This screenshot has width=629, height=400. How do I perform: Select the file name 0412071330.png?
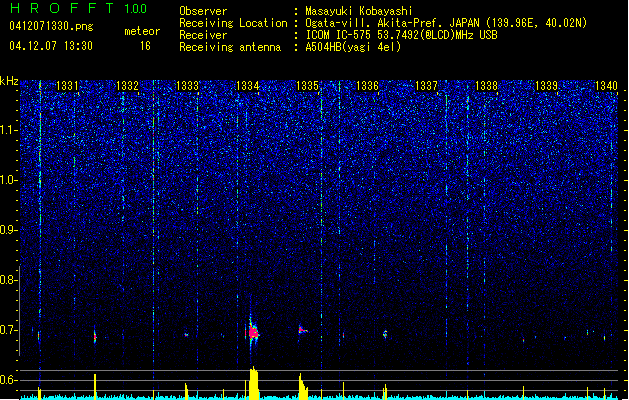click(x=51, y=26)
